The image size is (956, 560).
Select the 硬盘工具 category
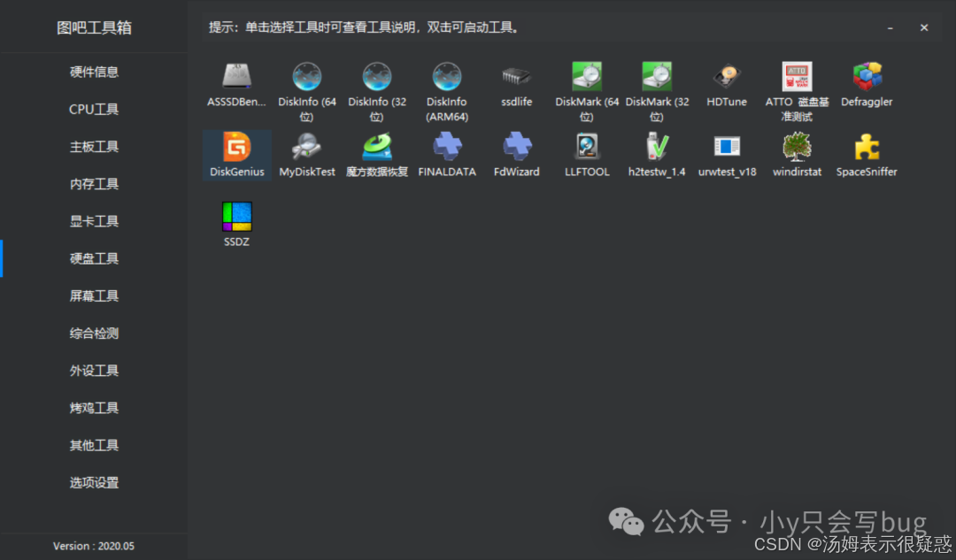[94, 258]
